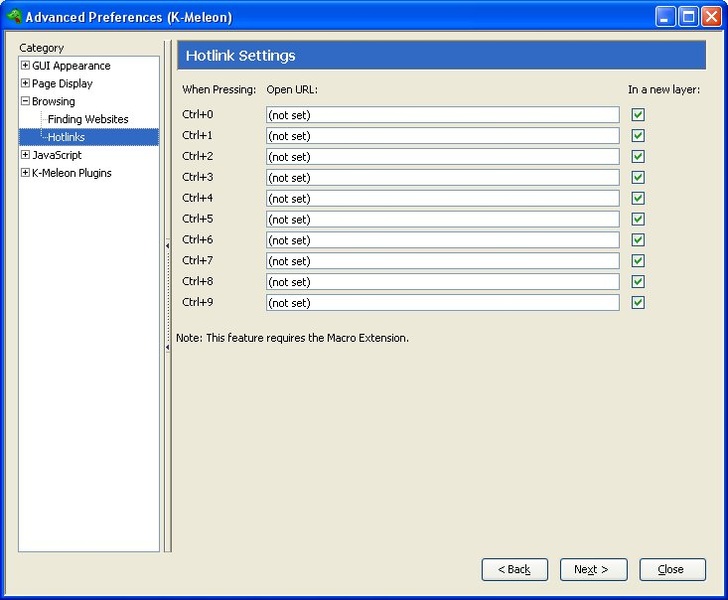
Task: Expand the GUI Appearance category
Action: 25,66
